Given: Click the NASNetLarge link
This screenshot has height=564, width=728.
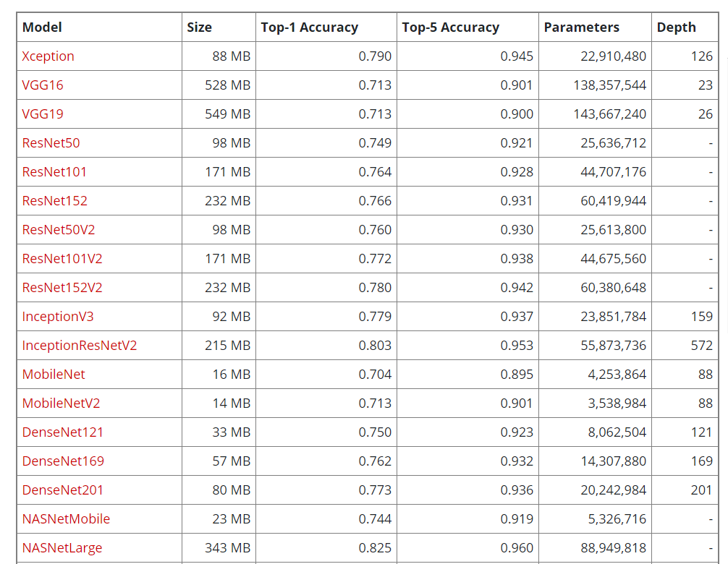Looking at the screenshot, I should click(x=62, y=548).
